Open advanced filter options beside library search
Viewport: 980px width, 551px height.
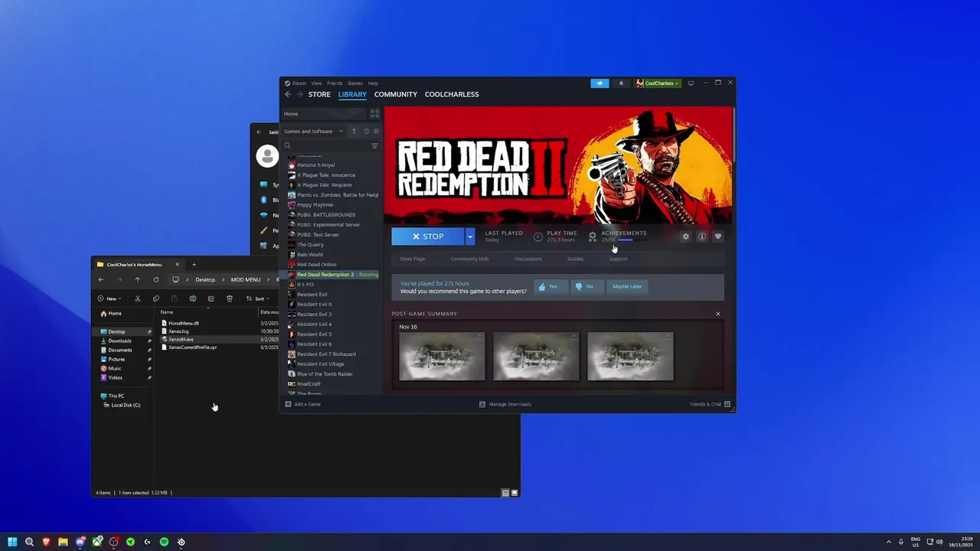(x=374, y=145)
